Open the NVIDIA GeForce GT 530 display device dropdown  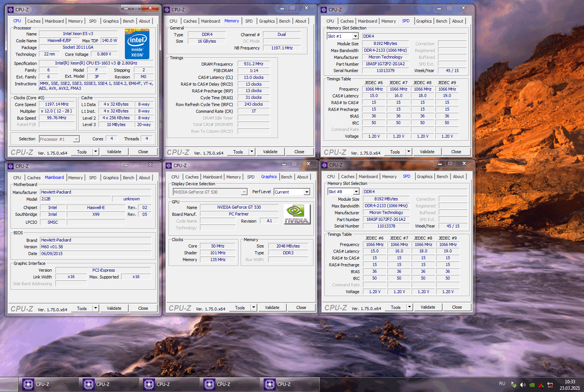tap(244, 192)
